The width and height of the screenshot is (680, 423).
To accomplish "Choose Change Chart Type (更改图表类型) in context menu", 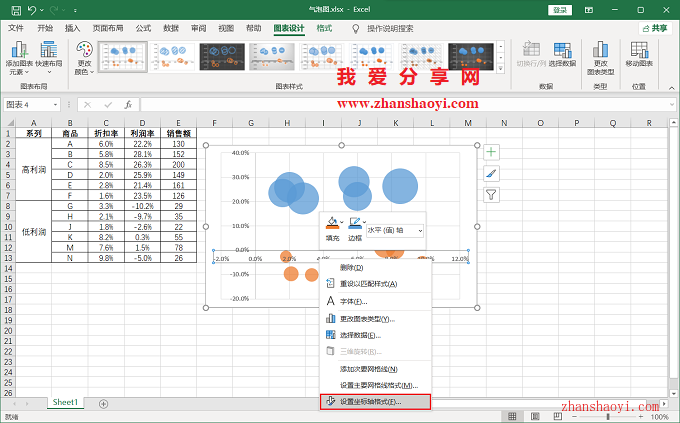I will pyautogui.click(x=375, y=319).
